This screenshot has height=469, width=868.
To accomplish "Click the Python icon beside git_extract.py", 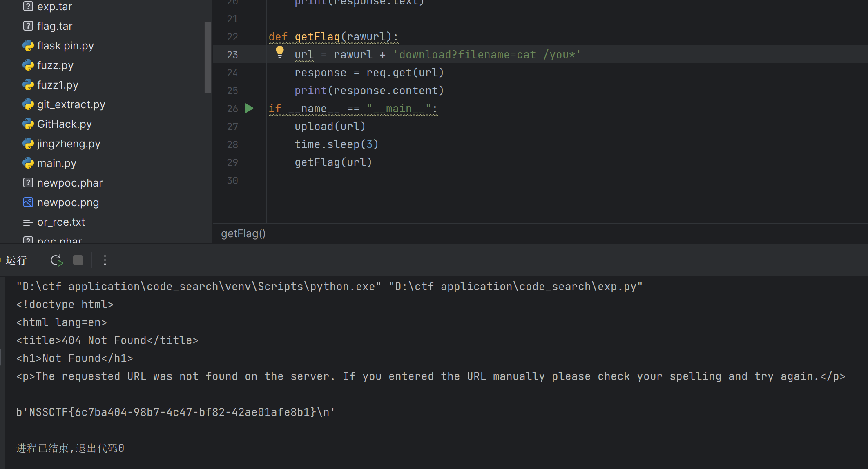I will pos(28,104).
